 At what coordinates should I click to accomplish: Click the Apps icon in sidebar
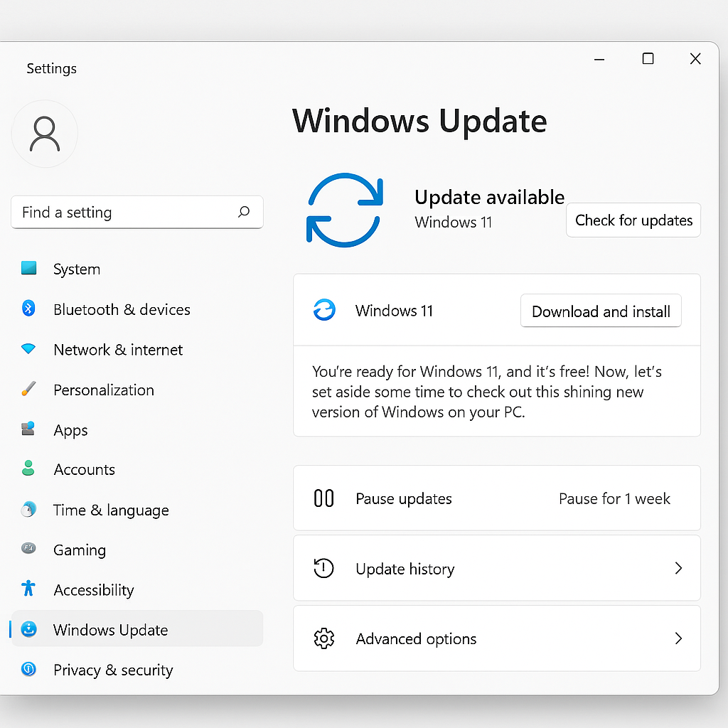pos(28,429)
